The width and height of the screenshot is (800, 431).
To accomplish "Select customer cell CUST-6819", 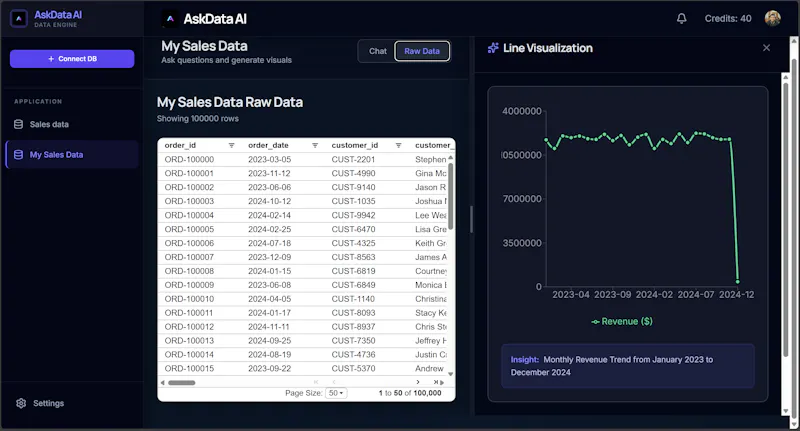I will 353,271.
